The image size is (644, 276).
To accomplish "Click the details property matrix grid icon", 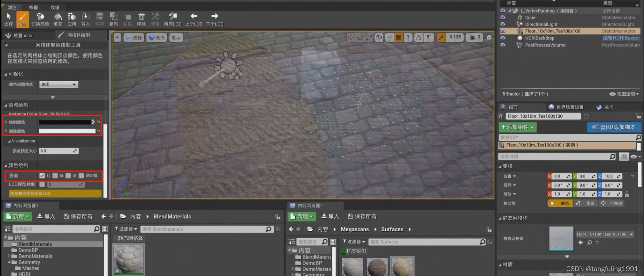I will pyautogui.click(x=624, y=157).
